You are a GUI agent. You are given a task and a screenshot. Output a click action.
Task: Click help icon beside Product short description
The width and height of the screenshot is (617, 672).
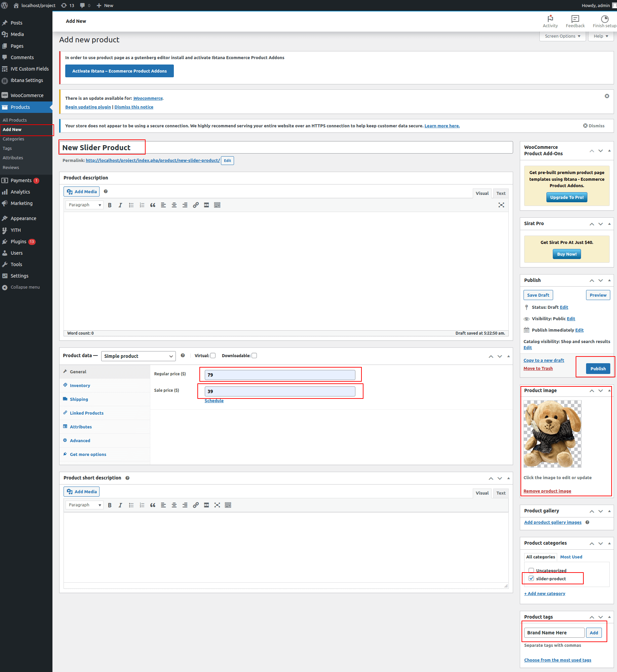[x=127, y=478]
